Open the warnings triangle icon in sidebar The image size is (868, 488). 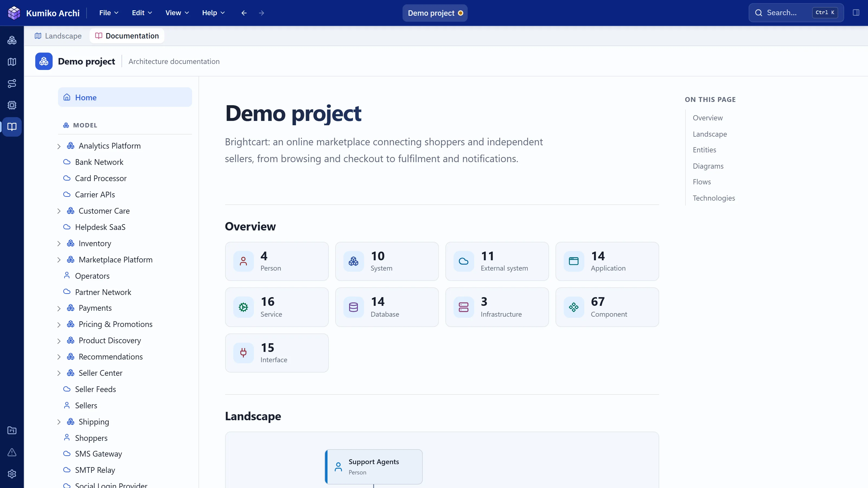pyautogui.click(x=12, y=452)
